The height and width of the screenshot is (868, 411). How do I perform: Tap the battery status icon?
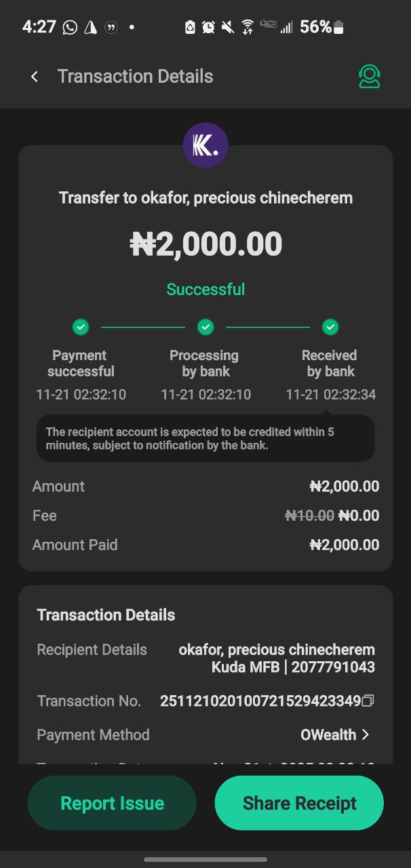[x=339, y=27]
